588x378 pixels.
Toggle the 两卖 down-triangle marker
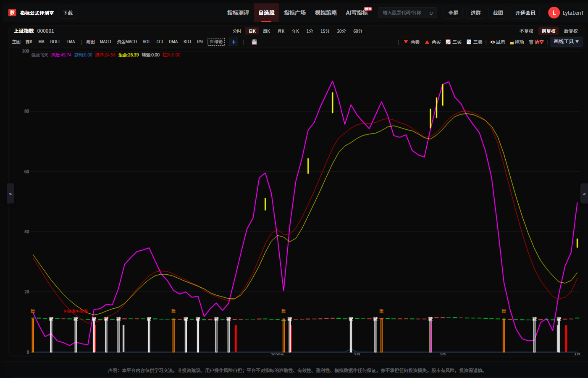click(412, 42)
